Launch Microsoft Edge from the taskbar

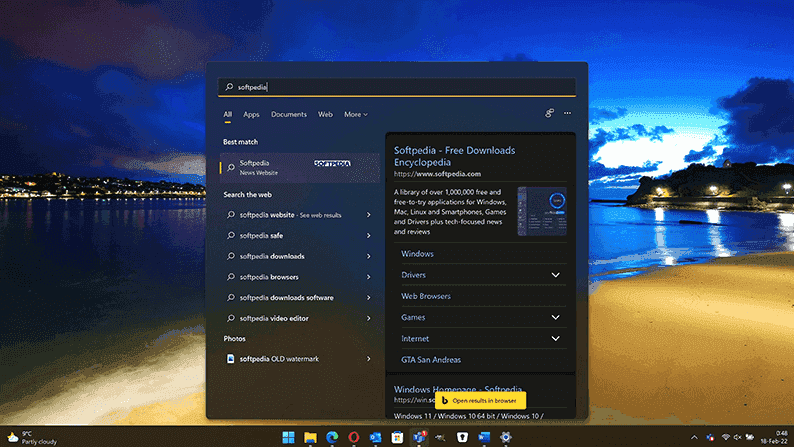[x=332, y=437]
